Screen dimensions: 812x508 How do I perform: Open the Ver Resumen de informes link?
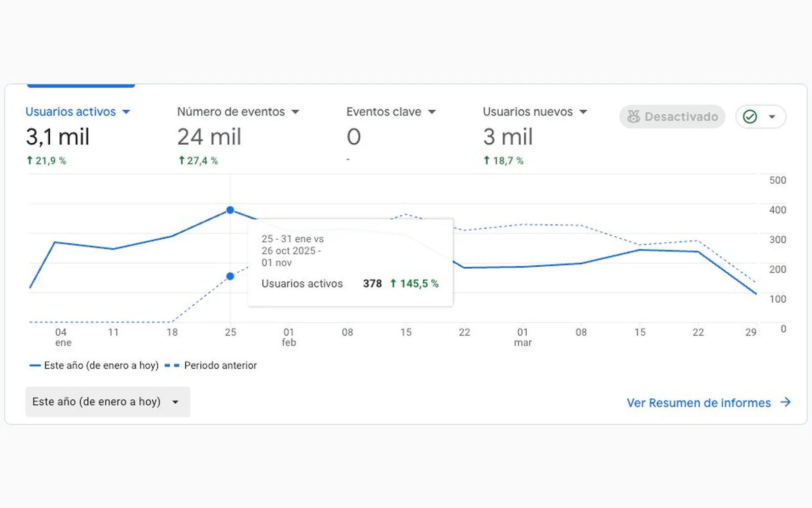pos(699,403)
